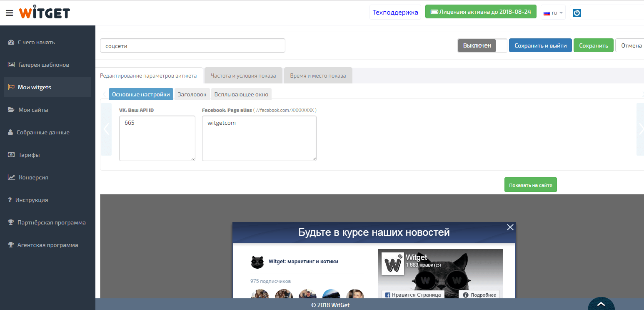The width and height of the screenshot is (644, 310).
Task: Click the money icon beside Тарифы
Action: pyautogui.click(x=12, y=155)
